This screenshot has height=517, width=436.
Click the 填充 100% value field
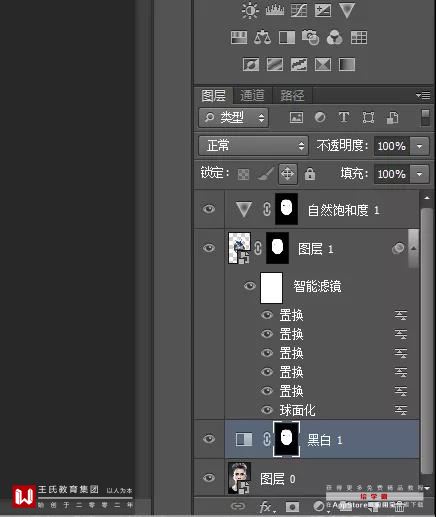point(392,174)
